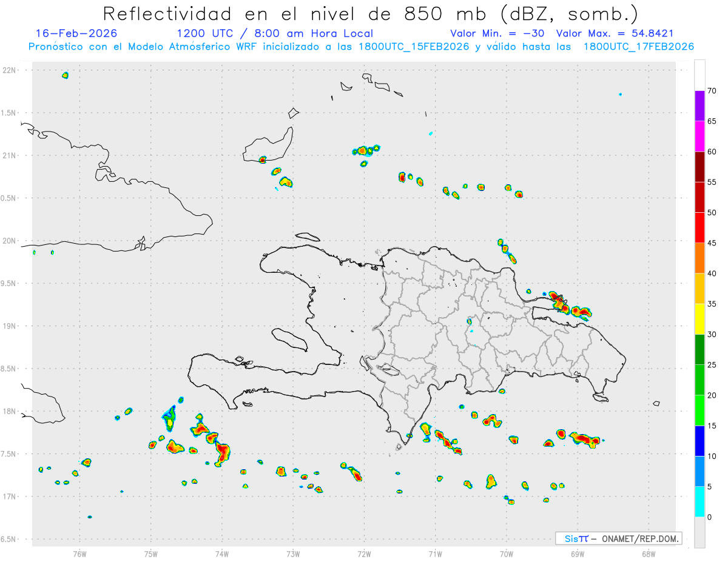Click the longitude axis label '76W'

79,554
